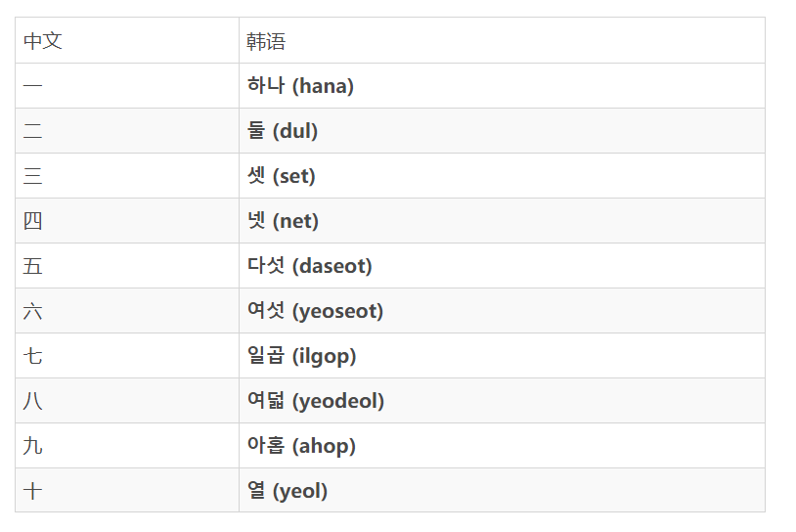This screenshot has height=532, width=796.
Task: Click the Chinese numeral 一 cell
Action: click(127, 86)
